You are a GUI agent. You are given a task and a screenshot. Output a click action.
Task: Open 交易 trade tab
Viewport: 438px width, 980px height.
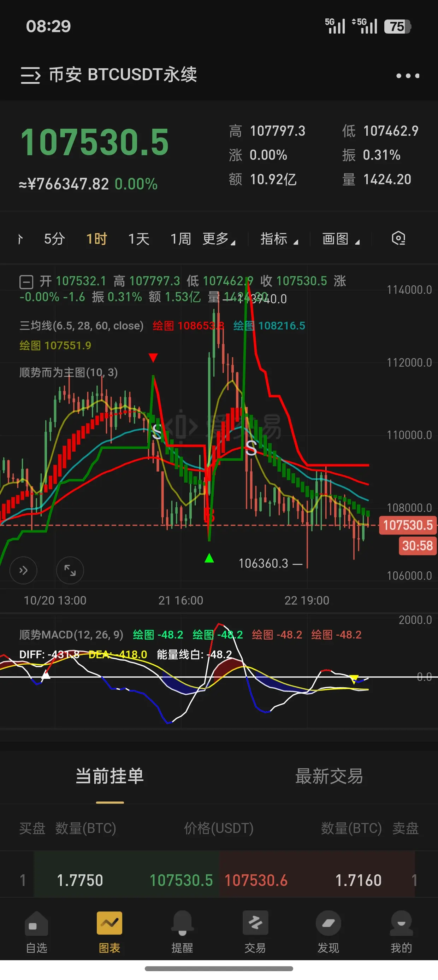pyautogui.click(x=255, y=932)
